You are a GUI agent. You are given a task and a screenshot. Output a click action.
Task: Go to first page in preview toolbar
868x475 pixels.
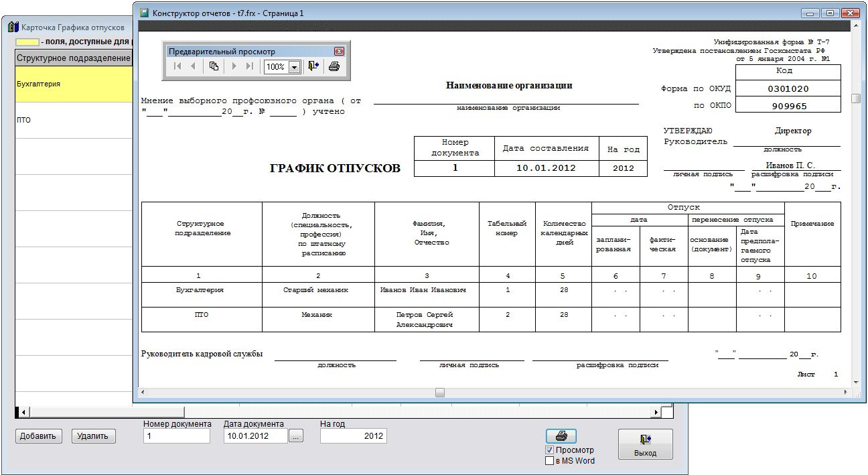177,66
